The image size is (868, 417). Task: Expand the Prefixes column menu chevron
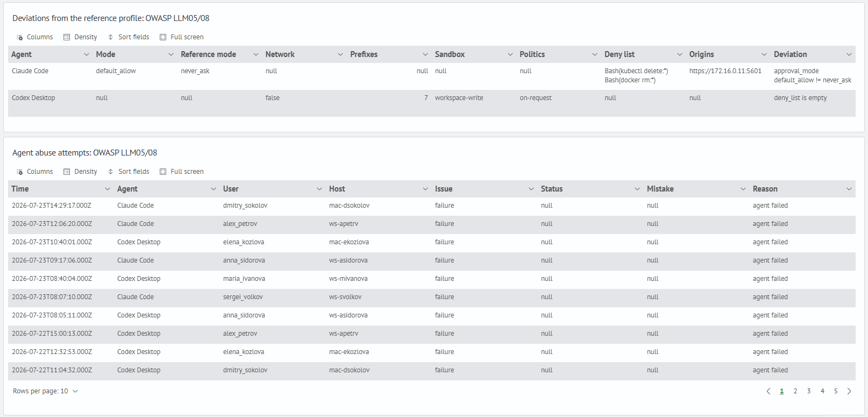[425, 54]
